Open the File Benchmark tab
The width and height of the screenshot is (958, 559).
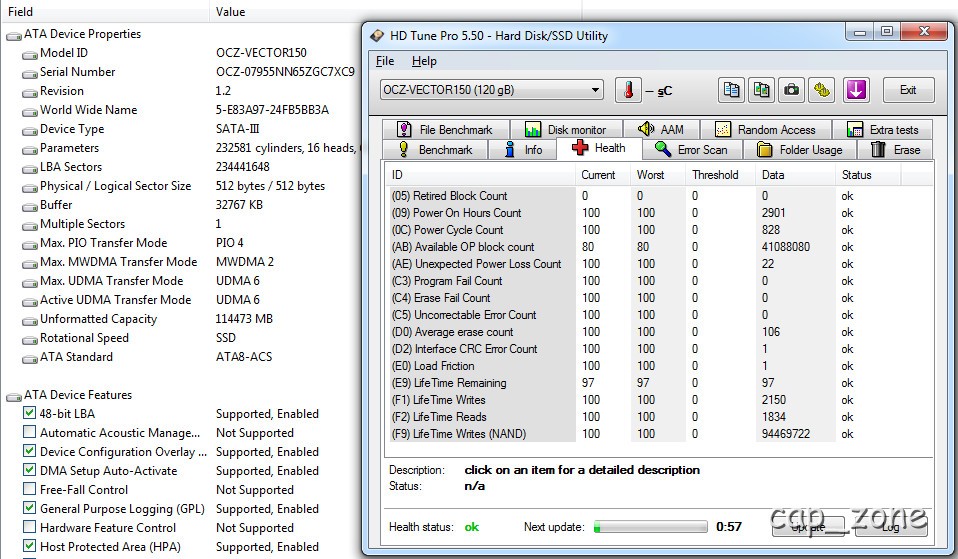pos(446,130)
